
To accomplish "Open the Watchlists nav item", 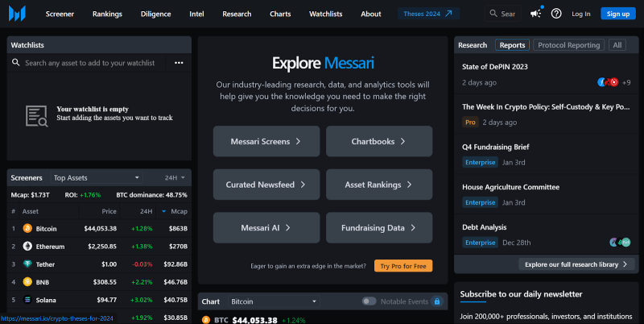I will click(x=326, y=14).
